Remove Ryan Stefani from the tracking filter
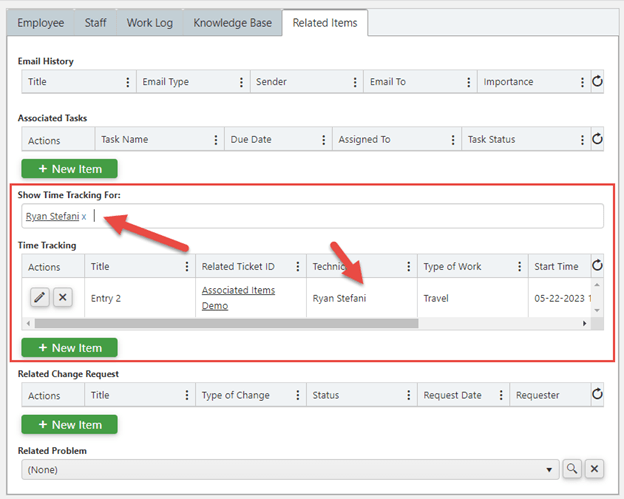624x499 pixels. 84,217
